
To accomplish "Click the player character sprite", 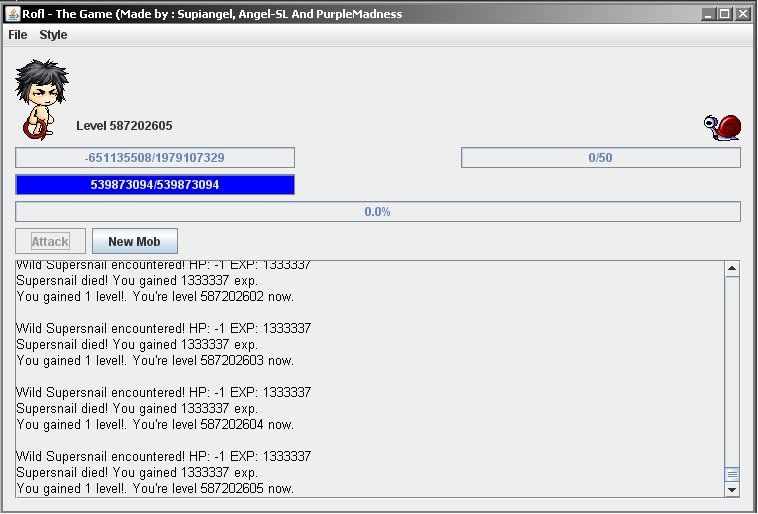I will pos(40,98).
